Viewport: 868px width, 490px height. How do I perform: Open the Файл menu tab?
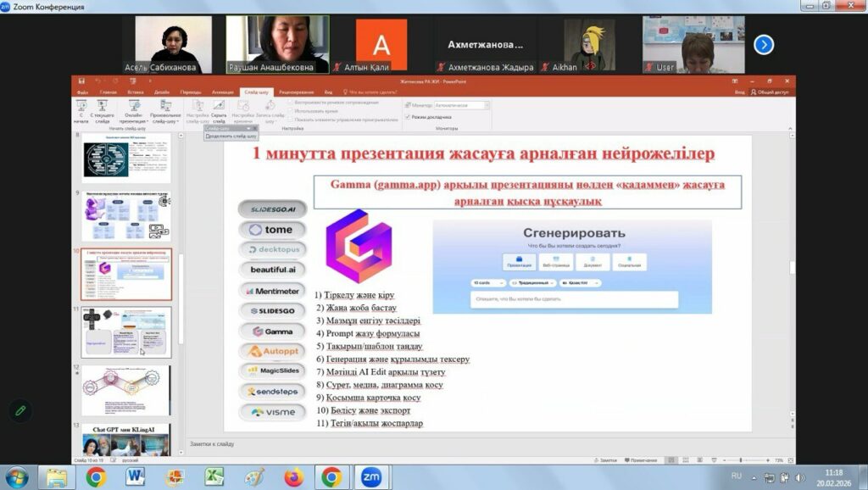click(82, 92)
